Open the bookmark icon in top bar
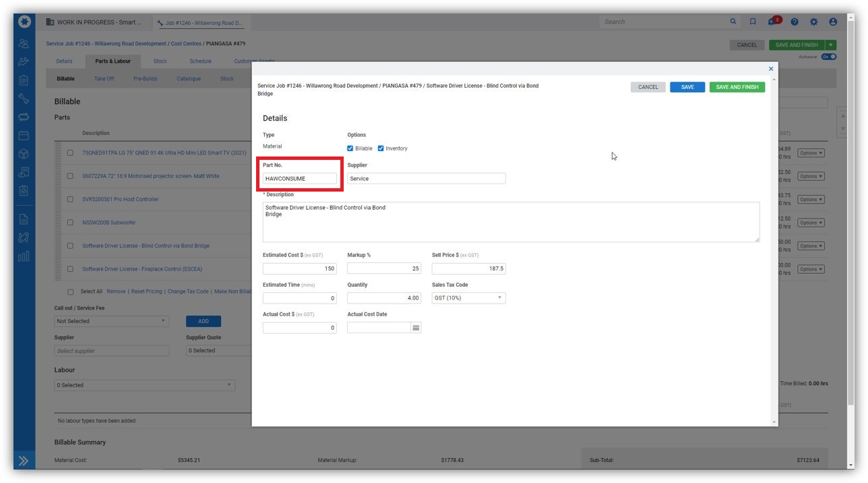Viewport: 868px width, 483px height. (x=753, y=22)
